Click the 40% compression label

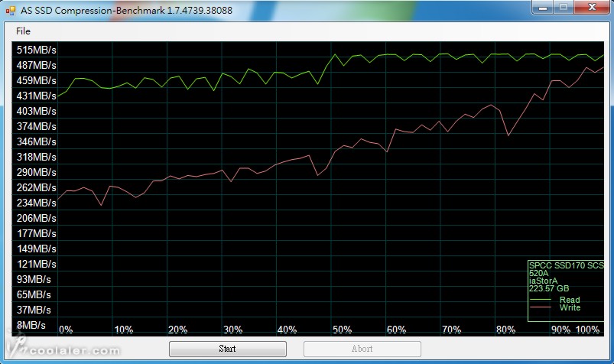[287, 330]
